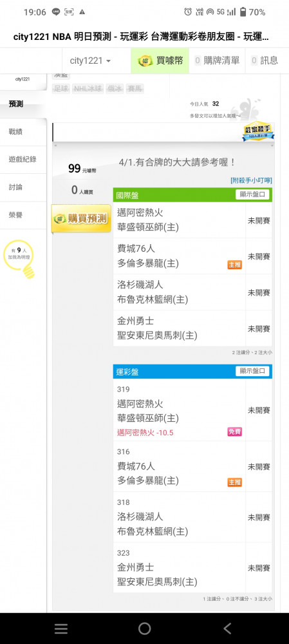289x644 pixels.
Task: Open the 附殺手小叮嚀 link
Action: (251, 180)
